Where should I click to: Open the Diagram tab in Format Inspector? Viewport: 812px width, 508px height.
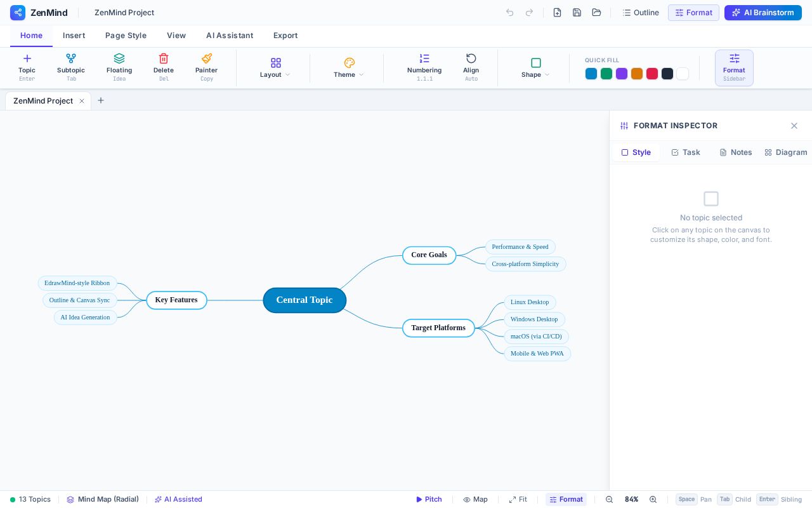(x=786, y=152)
